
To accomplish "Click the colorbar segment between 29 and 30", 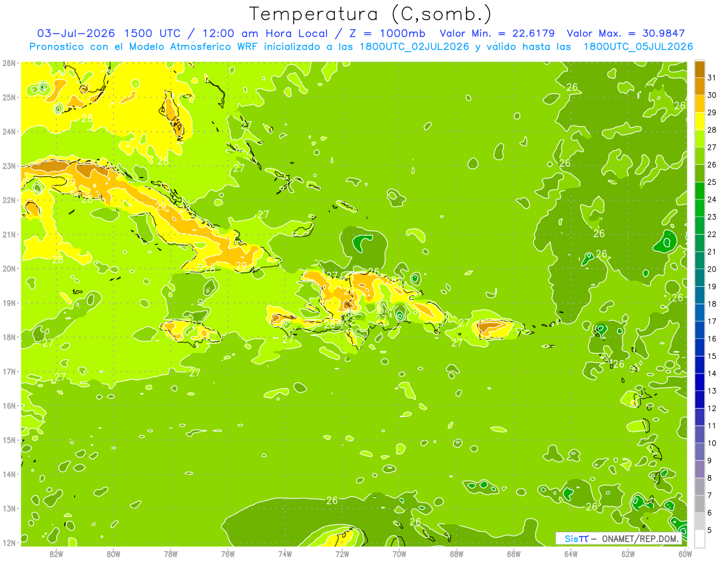I will click(x=699, y=103).
